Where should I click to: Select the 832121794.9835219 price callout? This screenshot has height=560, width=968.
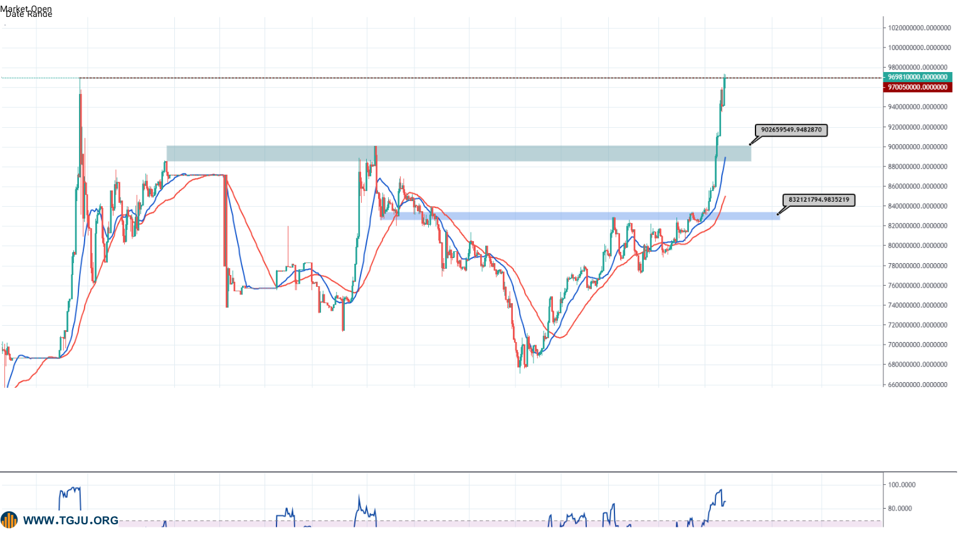tap(819, 200)
